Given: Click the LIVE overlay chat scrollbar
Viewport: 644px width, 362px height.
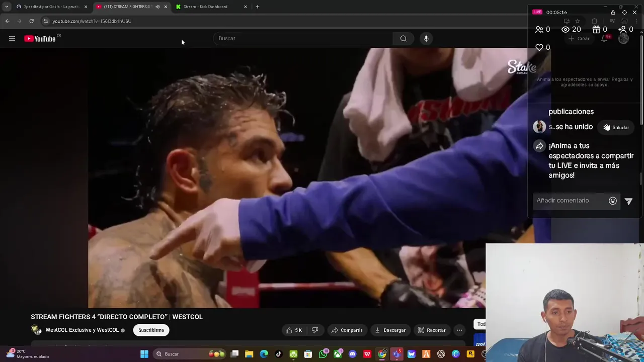Looking at the screenshot, I should pos(640,179).
